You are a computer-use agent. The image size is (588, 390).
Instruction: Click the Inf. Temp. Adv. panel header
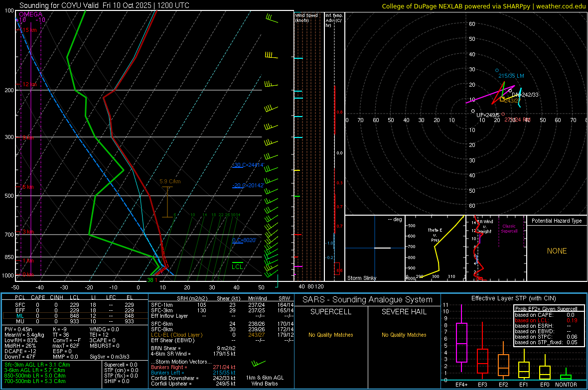[334, 20]
